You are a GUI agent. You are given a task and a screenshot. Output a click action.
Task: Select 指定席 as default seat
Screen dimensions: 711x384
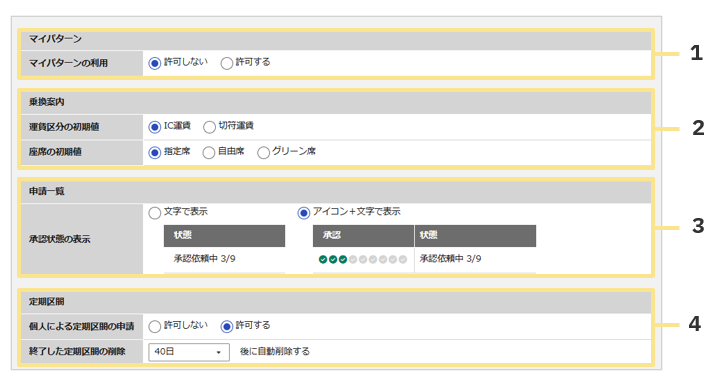pyautogui.click(x=155, y=152)
